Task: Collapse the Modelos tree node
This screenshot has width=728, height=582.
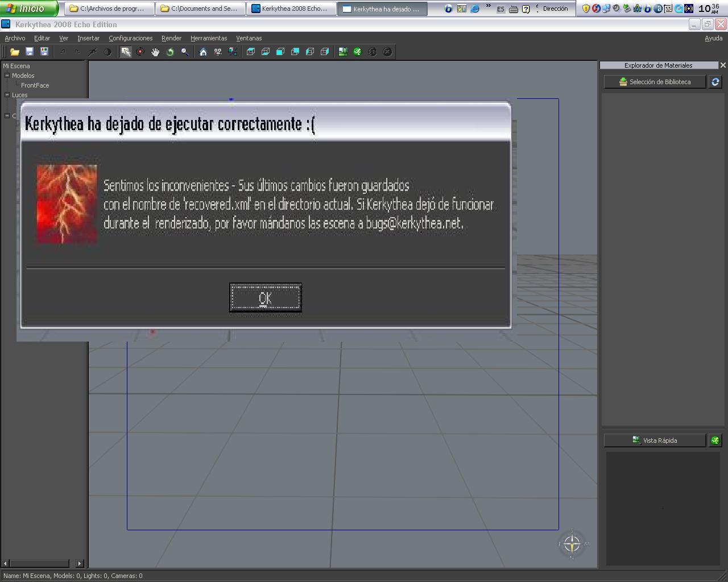Action: (x=7, y=76)
